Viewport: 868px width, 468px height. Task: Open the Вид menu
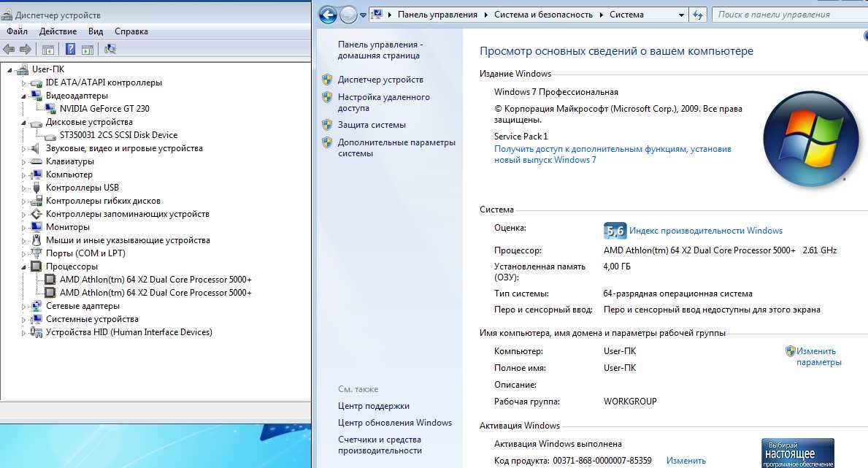(x=96, y=31)
